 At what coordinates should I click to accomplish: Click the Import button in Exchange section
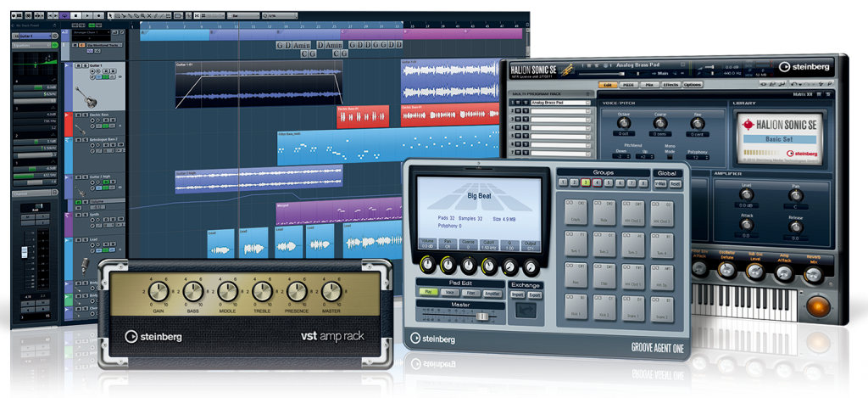pos(518,294)
